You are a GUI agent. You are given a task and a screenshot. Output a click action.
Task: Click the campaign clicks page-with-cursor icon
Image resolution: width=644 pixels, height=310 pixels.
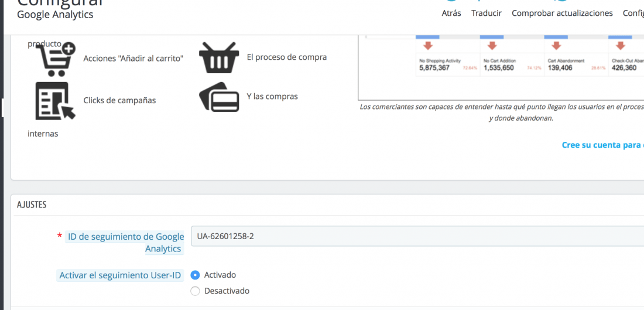[56, 101]
